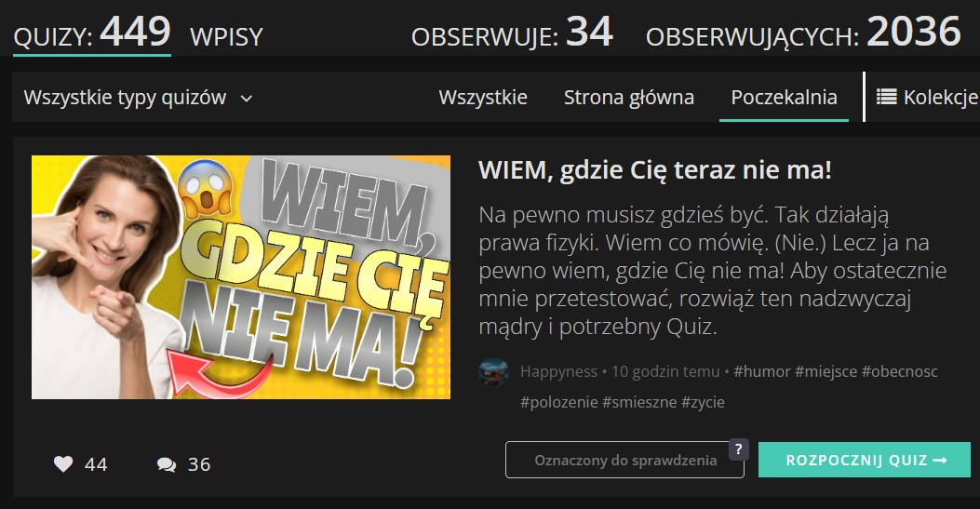Image resolution: width=980 pixels, height=509 pixels.
Task: Click Oznaczony do sprawdzenia button
Action: 625,460
